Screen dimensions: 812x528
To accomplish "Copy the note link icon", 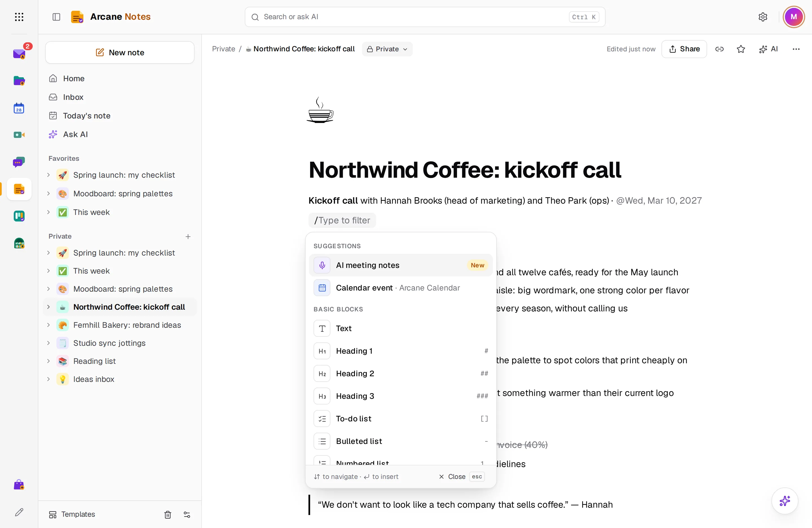I will click(719, 49).
